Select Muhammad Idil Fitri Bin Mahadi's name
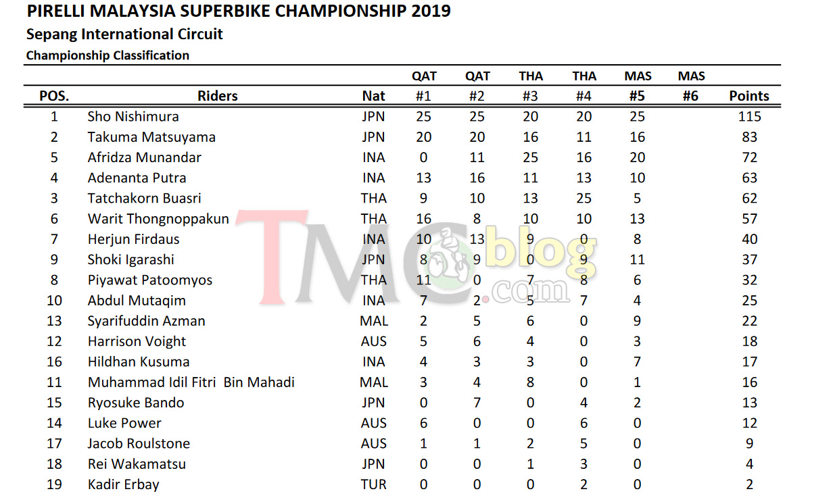Viewport: 833px width, 504px height. click(x=191, y=382)
